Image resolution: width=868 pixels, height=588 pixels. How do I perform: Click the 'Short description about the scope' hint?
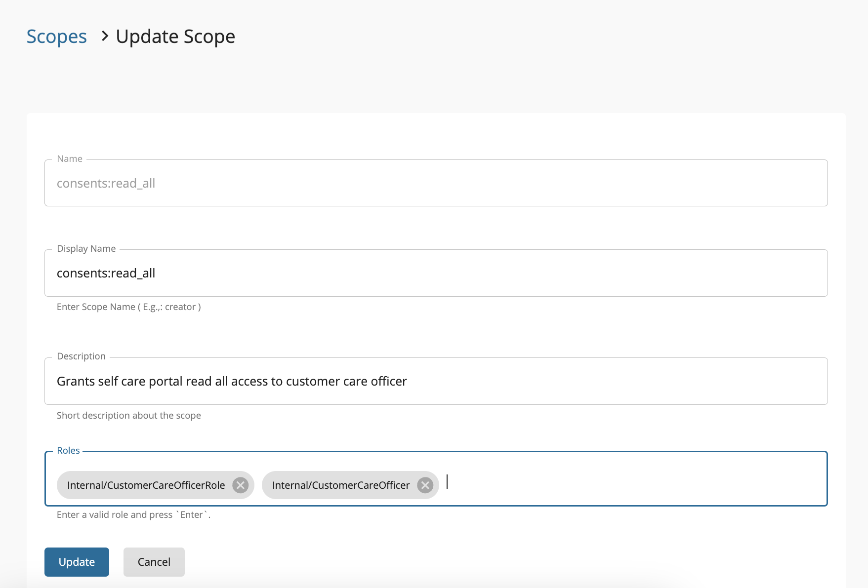tap(129, 415)
